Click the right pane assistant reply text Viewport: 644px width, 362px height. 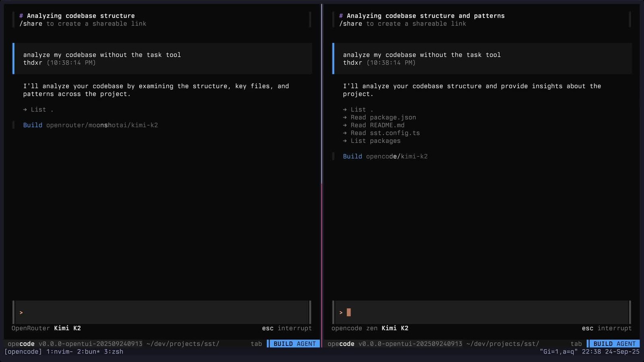point(472,90)
